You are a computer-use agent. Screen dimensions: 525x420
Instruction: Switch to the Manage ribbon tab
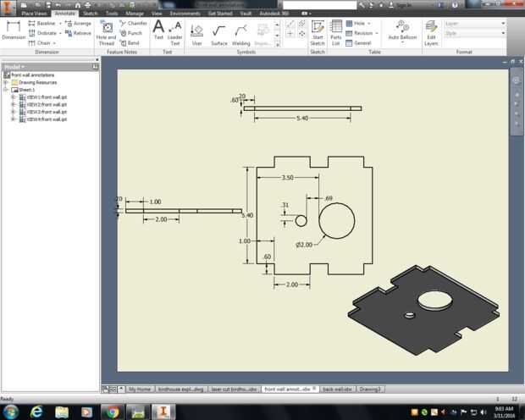[135, 14]
